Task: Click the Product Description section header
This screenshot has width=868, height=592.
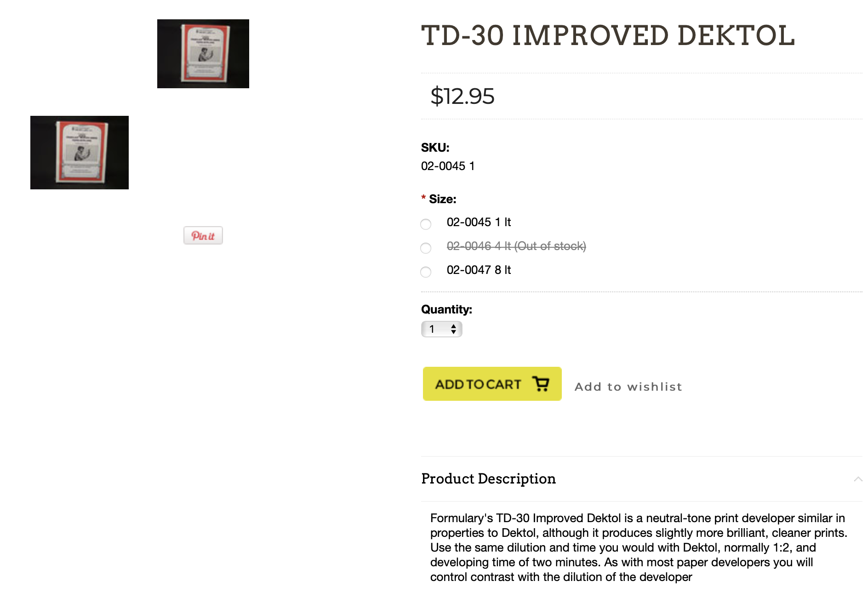Action: pyautogui.click(x=488, y=478)
